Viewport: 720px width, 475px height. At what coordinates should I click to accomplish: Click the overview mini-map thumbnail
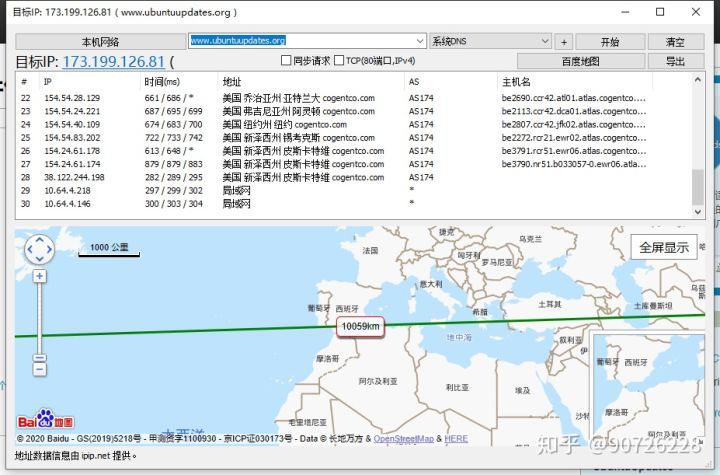click(648, 385)
